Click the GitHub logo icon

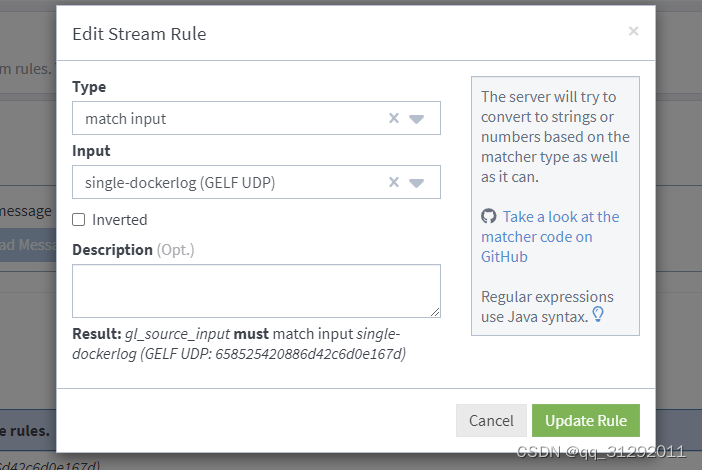pyautogui.click(x=488, y=216)
